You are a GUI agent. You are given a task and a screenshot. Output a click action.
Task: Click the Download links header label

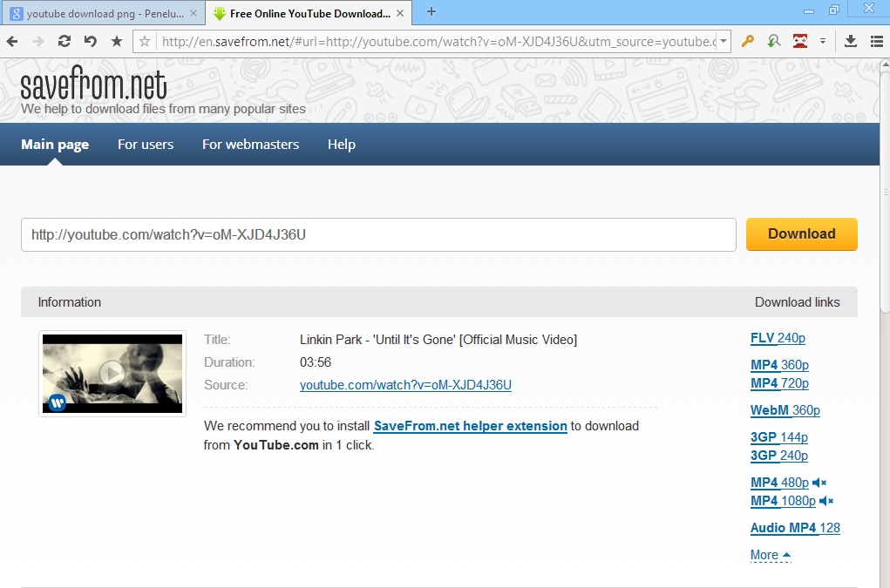[x=797, y=302]
